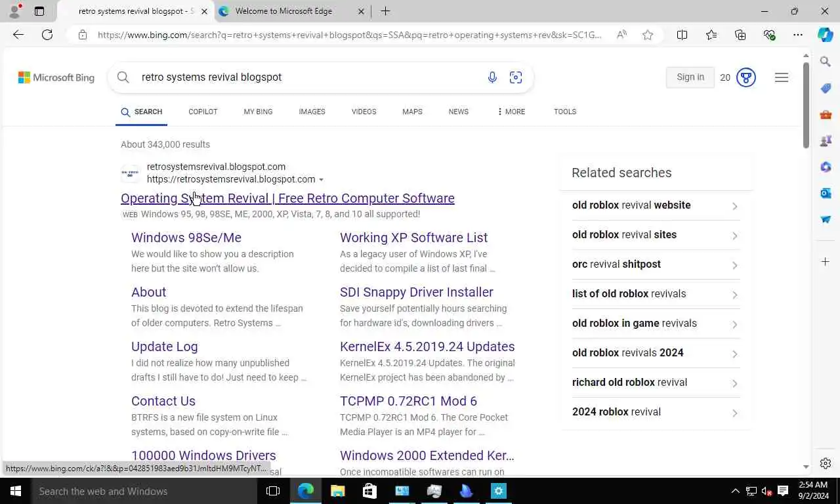Image resolution: width=840 pixels, height=504 pixels.
Task: Open the Windows Start menu
Action: point(16,491)
